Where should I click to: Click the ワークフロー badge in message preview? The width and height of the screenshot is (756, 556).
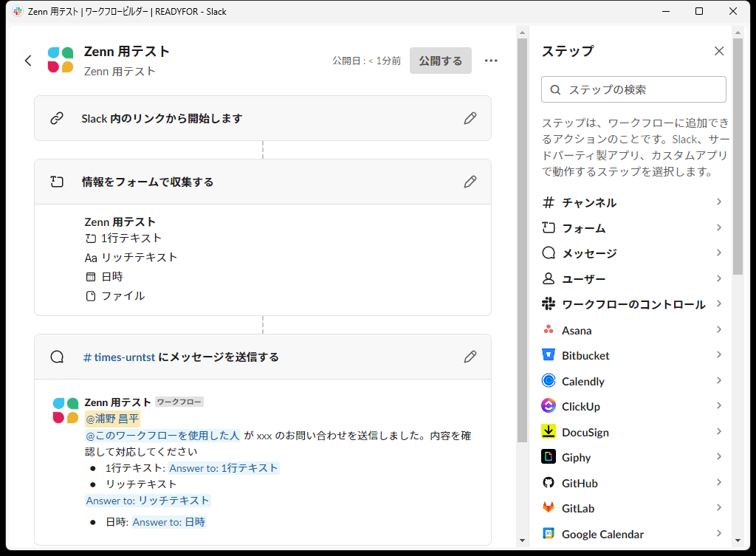click(x=179, y=402)
